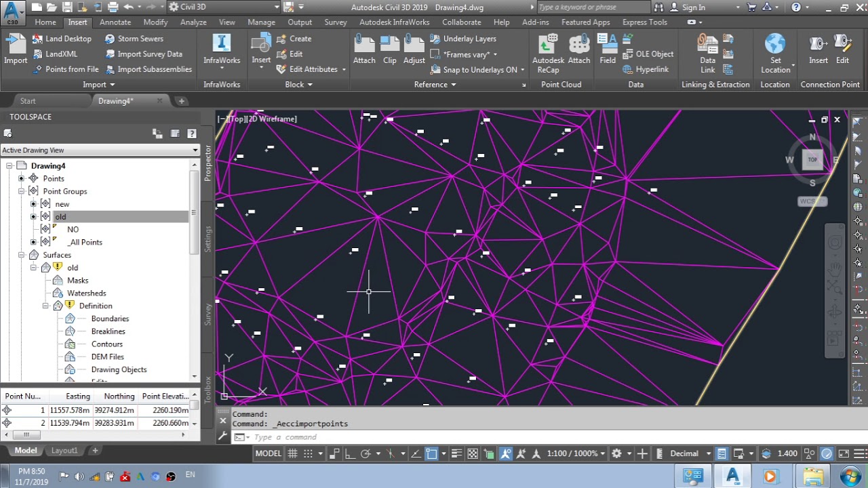Switch to the Layout1 tab
Image resolution: width=868 pixels, height=488 pixels.
tap(64, 451)
